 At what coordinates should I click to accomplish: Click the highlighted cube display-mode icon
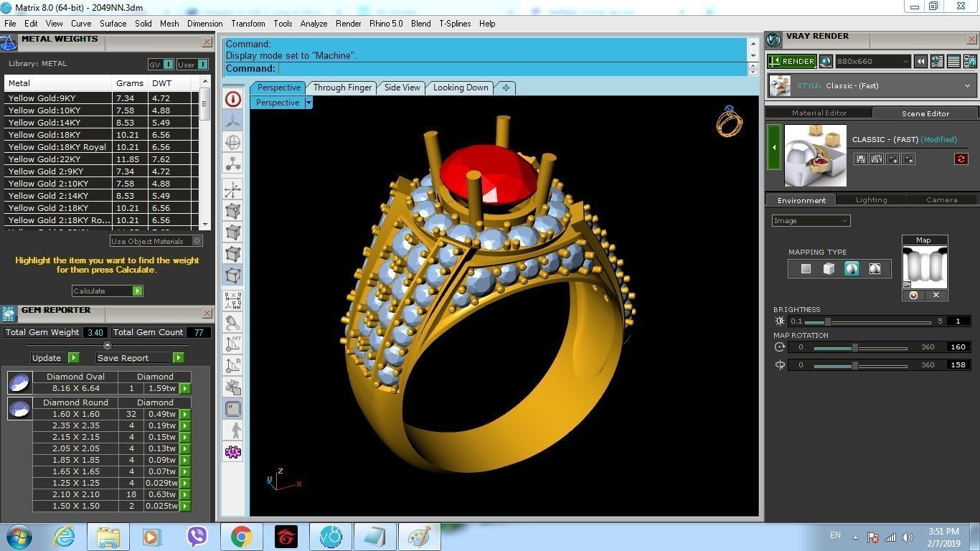(x=232, y=275)
